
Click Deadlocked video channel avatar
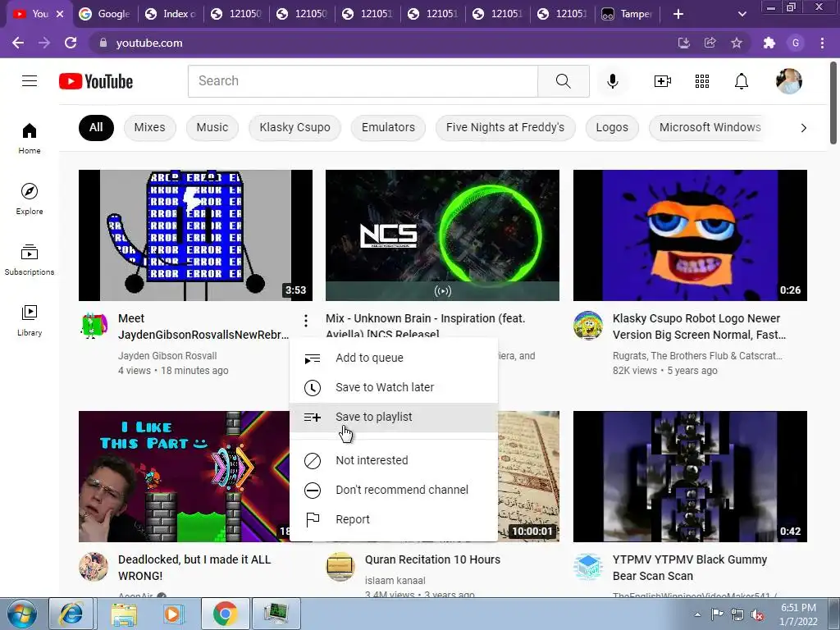click(94, 566)
